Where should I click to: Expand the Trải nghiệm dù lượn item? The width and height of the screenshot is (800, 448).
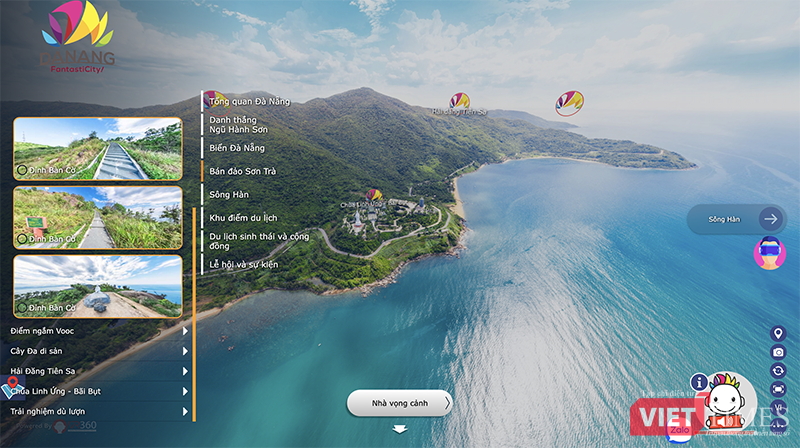click(x=186, y=411)
